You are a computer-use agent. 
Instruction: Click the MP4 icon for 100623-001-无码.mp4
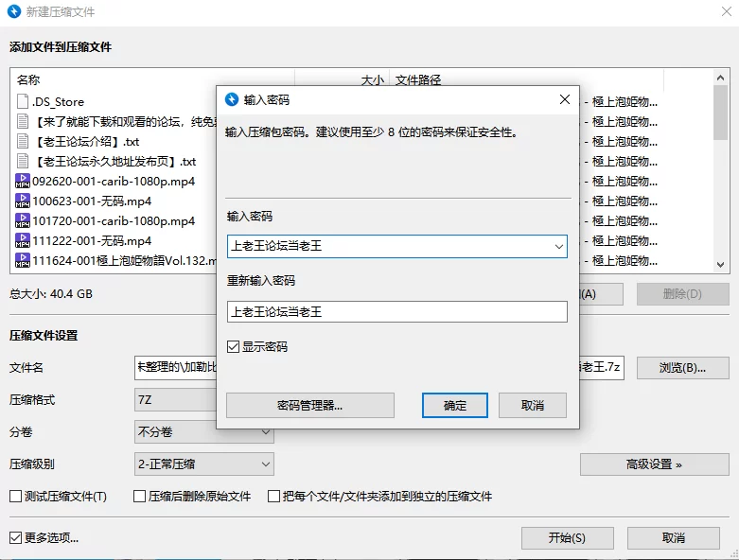(x=23, y=201)
